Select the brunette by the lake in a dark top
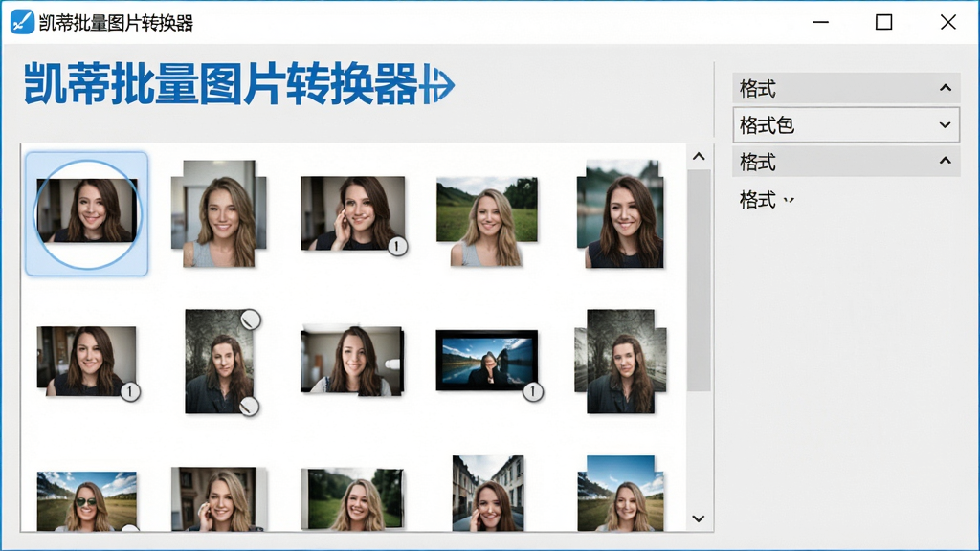 click(620, 213)
